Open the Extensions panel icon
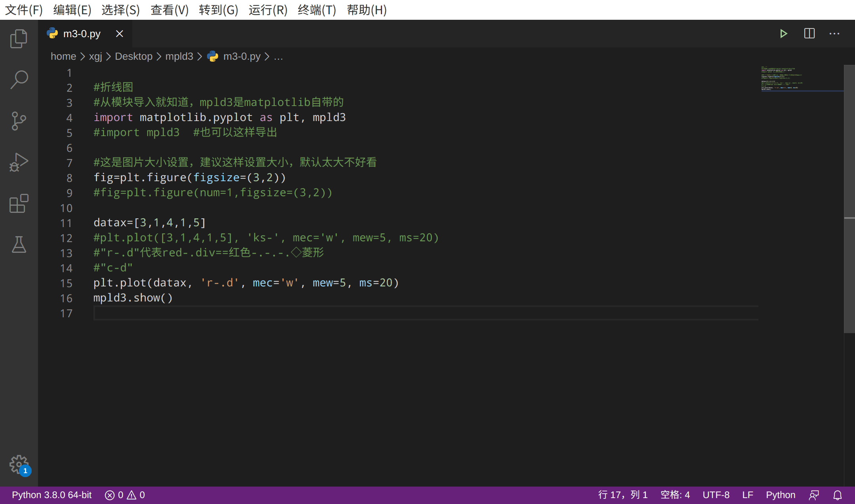 [19, 204]
